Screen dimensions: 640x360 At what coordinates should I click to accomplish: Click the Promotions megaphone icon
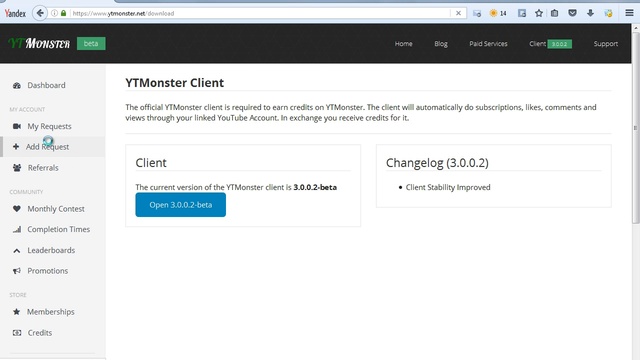tap(17, 271)
